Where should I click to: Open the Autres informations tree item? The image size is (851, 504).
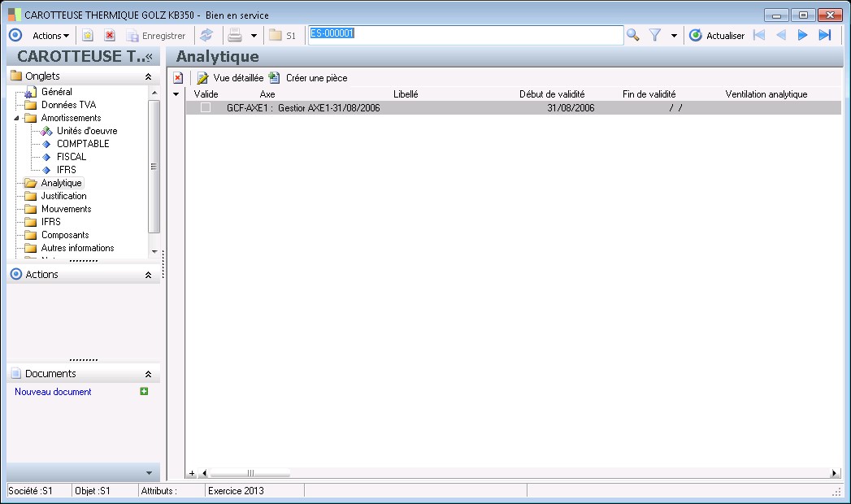click(x=77, y=248)
